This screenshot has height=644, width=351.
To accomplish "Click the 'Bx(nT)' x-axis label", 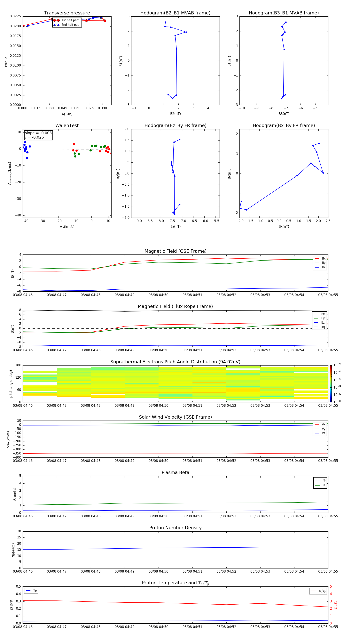I will point(284,227).
